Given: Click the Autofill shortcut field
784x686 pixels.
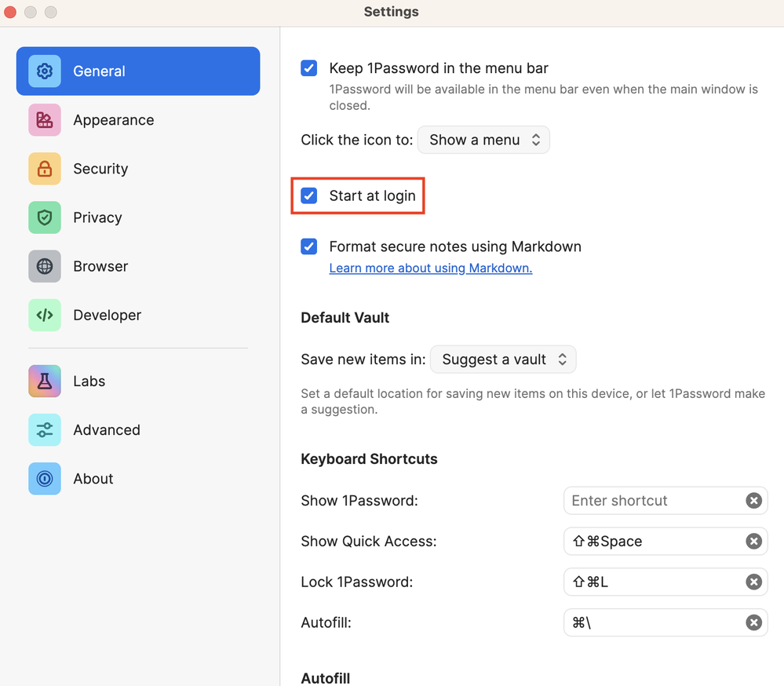Looking at the screenshot, I should (653, 623).
